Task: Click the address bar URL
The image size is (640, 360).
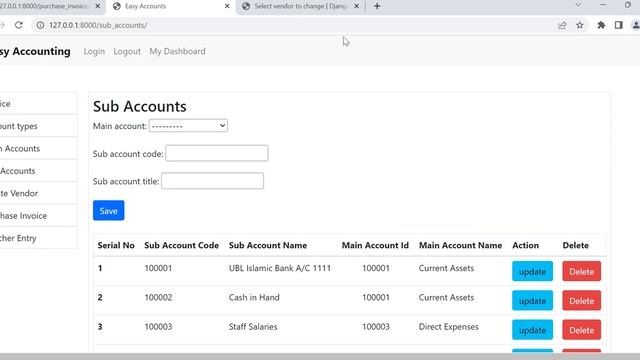Action: (x=98, y=25)
